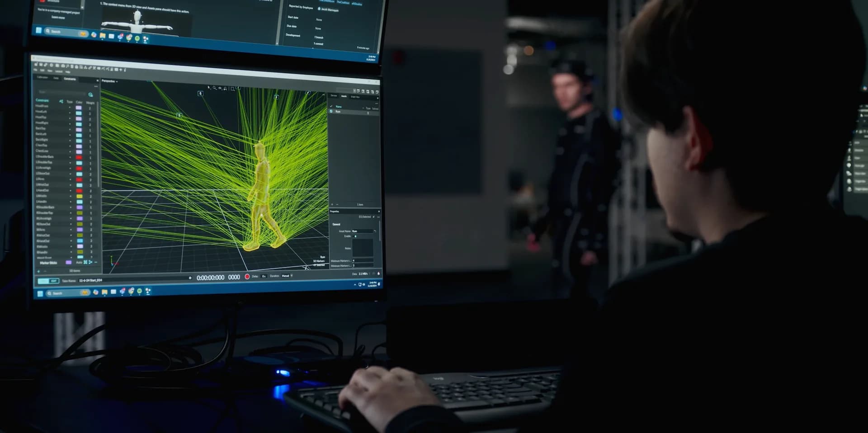Screen dimensions: 868x433
Task: Click the 1 commit link on the upper monitor
Action: tap(318, 44)
